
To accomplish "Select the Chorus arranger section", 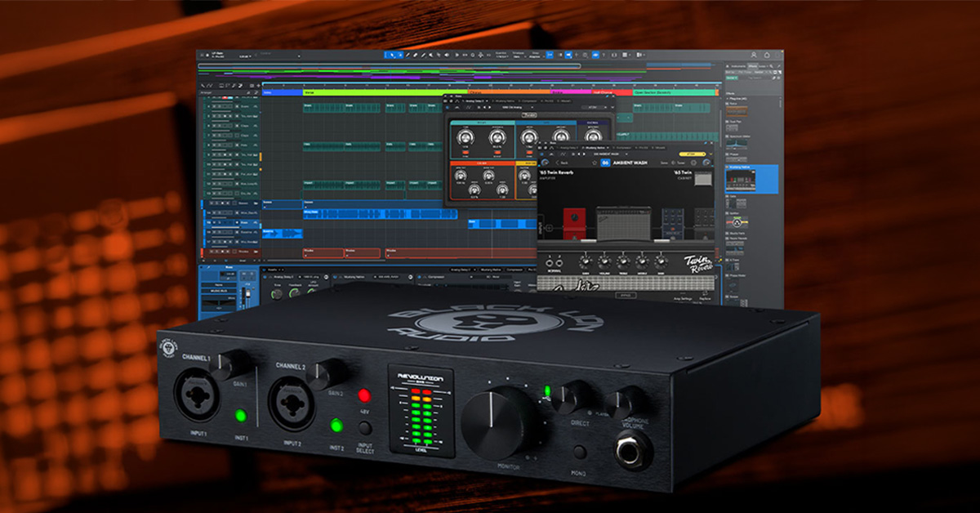I will point(509,92).
